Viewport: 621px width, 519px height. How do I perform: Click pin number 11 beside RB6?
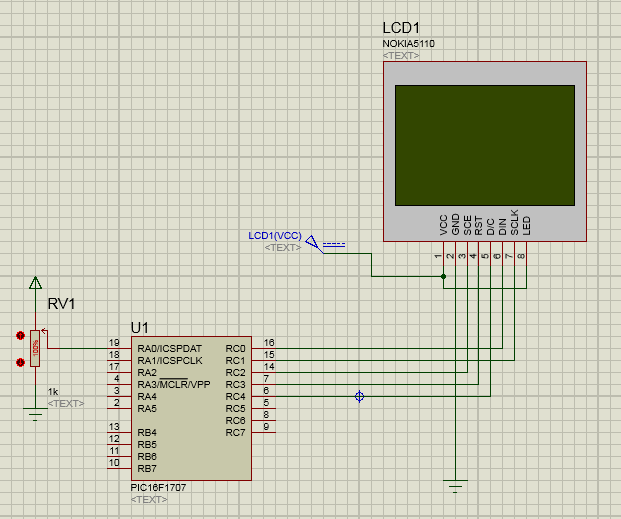point(114,450)
